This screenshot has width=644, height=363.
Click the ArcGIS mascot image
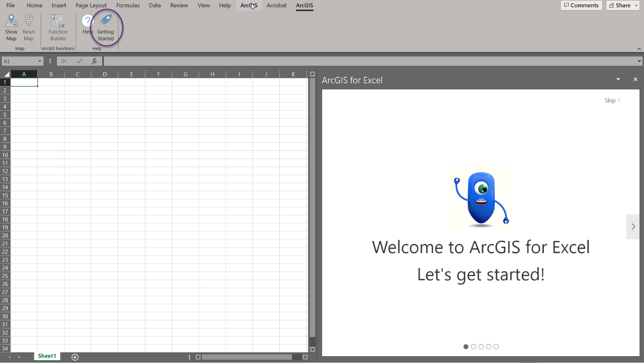coord(481,198)
